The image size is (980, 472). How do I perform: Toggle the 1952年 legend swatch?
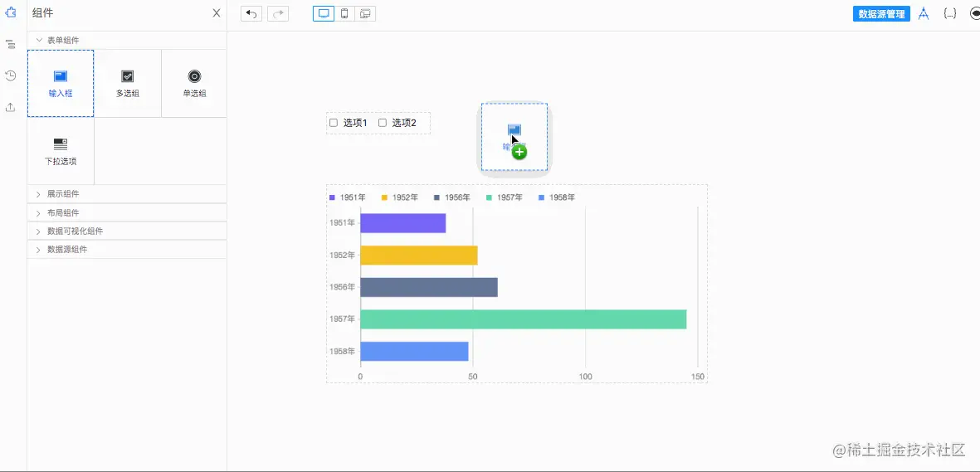click(x=385, y=197)
